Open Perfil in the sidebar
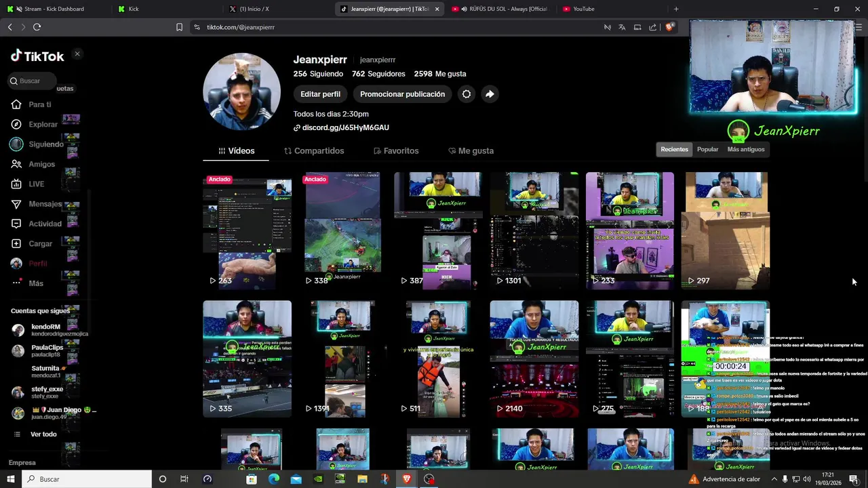868x488 pixels. click(x=37, y=264)
